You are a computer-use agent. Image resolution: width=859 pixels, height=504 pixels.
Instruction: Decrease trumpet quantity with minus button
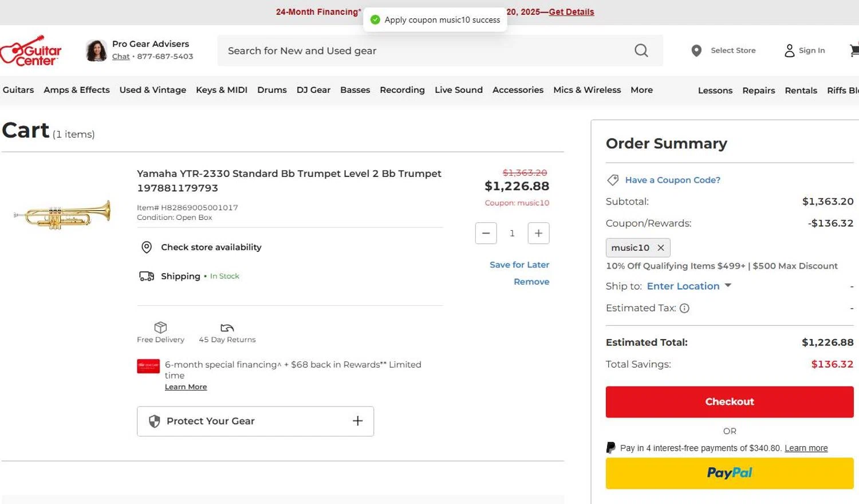[x=486, y=233]
